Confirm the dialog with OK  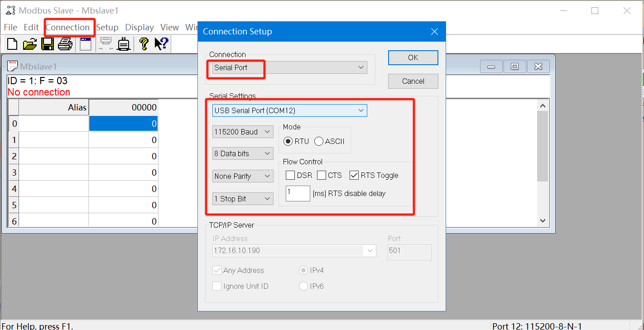point(413,57)
